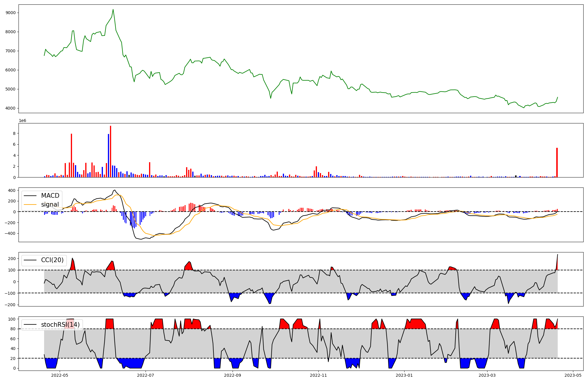This screenshot has width=588, height=382.
Task: Click the 2023-05 date tick label
Action: point(573,375)
